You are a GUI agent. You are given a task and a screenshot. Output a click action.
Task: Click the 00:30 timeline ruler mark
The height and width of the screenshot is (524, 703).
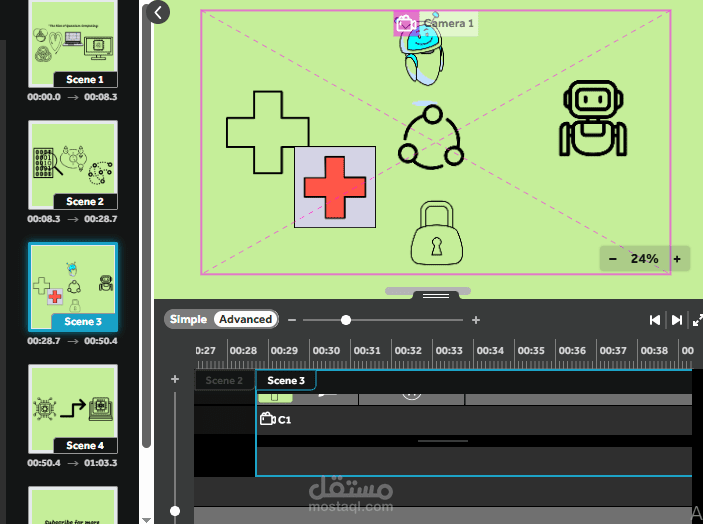pos(326,351)
